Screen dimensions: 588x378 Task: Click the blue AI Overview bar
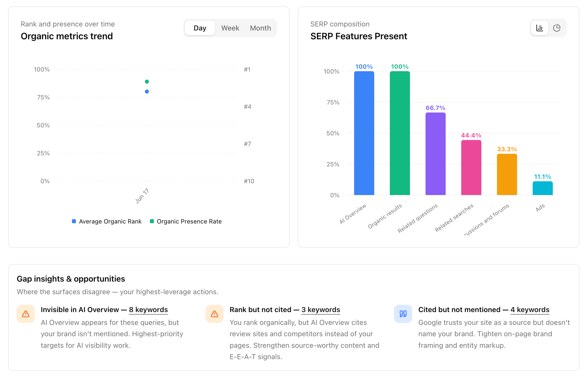pyautogui.click(x=364, y=133)
